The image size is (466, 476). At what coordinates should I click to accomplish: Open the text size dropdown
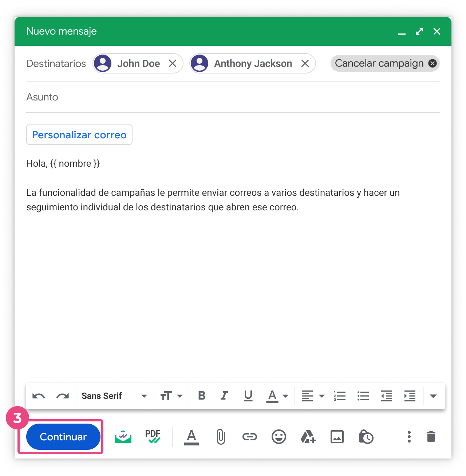coord(171,396)
